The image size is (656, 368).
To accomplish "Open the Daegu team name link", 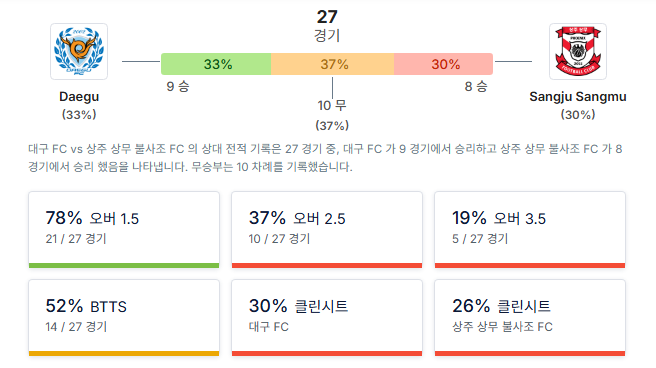I will [79, 97].
